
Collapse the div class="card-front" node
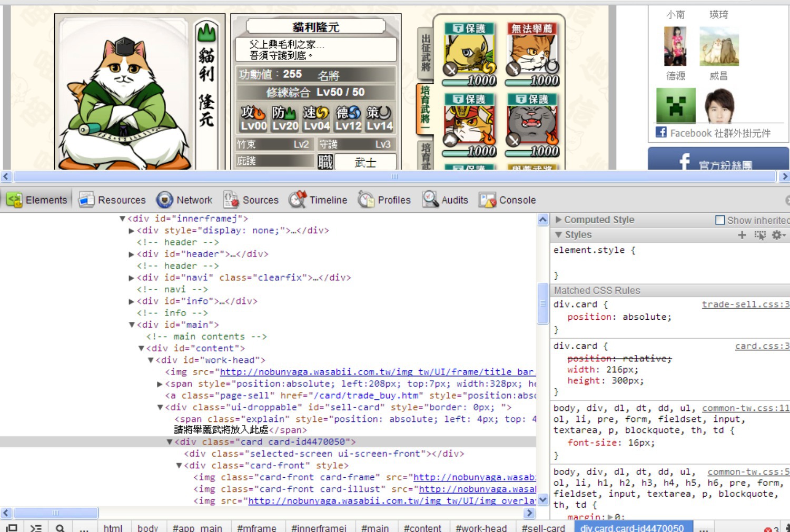(179, 466)
